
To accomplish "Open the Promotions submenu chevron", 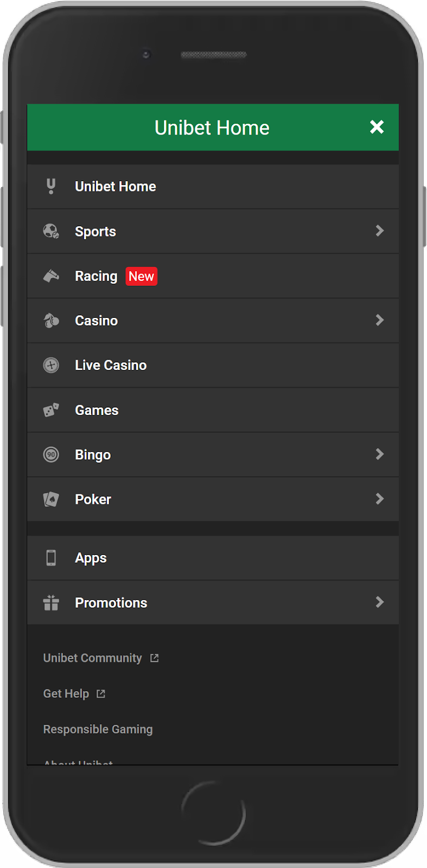I will 380,602.
